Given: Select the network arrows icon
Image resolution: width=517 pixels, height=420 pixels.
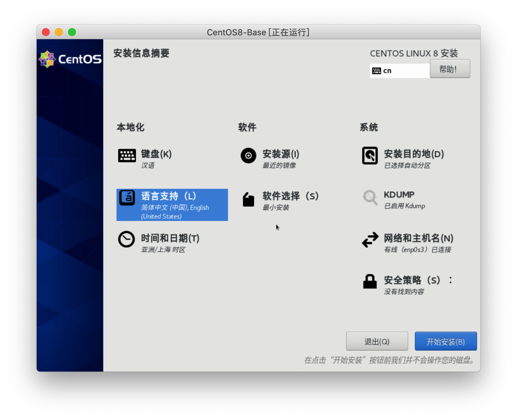Looking at the screenshot, I should pyautogui.click(x=370, y=240).
